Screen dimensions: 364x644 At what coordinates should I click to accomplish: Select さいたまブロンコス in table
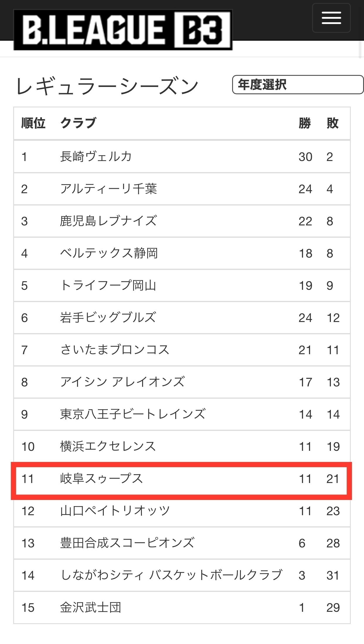point(182,350)
